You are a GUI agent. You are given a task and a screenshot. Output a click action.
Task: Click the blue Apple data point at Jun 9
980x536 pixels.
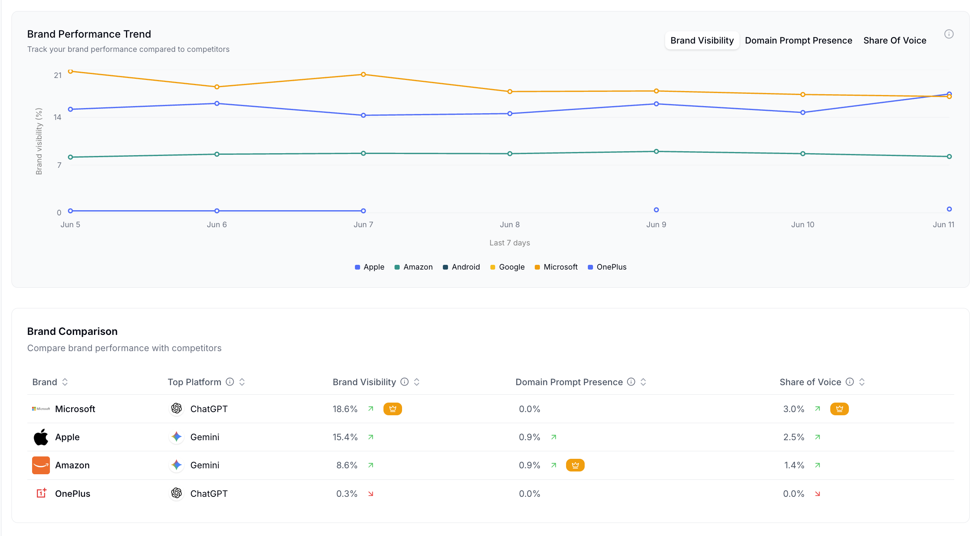pos(656,104)
